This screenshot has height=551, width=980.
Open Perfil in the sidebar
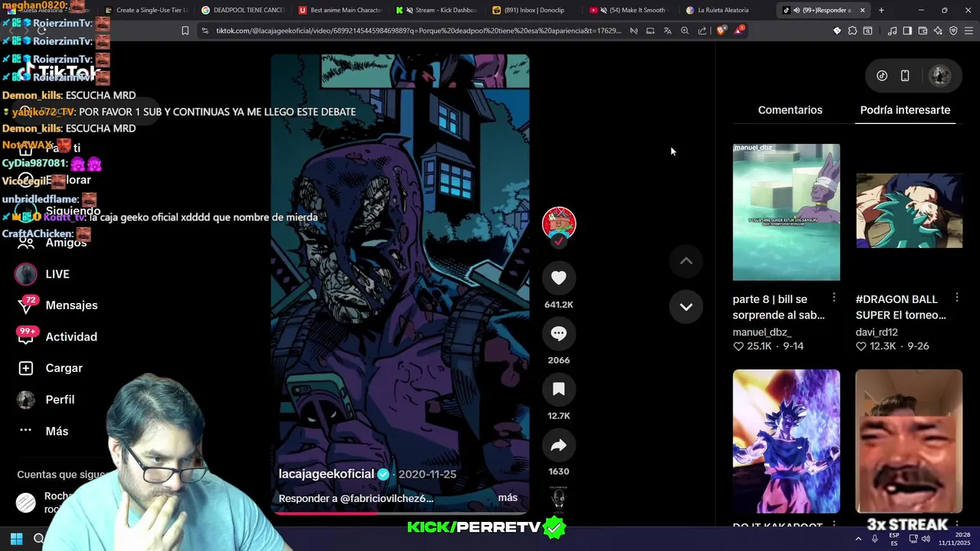[x=60, y=399]
